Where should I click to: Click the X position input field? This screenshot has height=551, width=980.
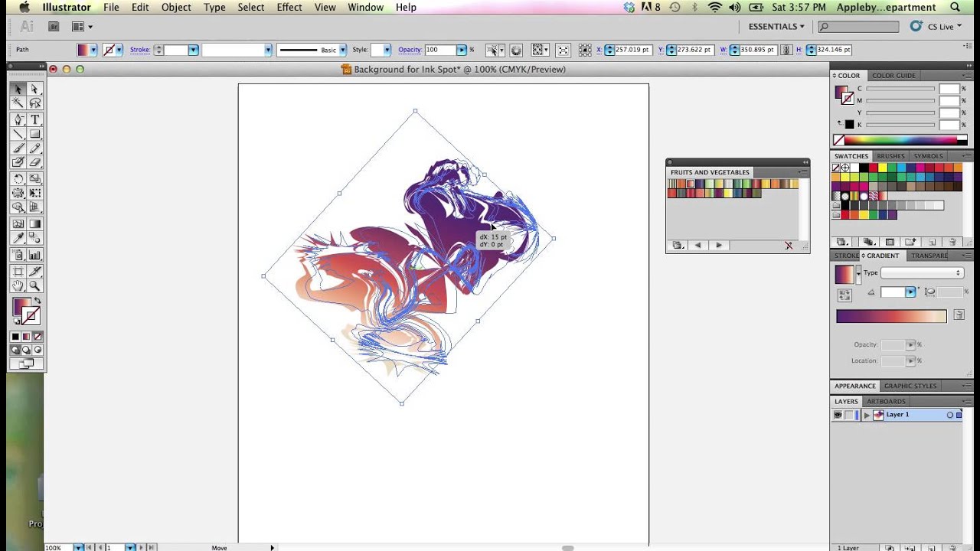coord(632,50)
